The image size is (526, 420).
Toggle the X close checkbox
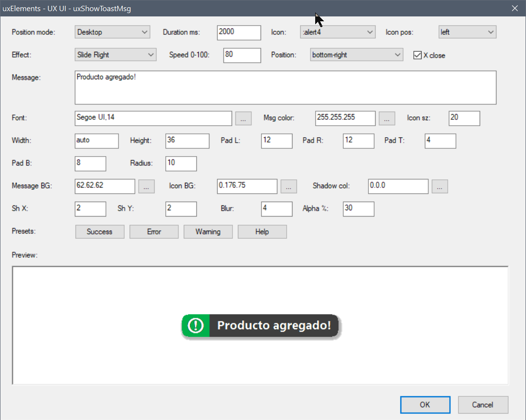(x=417, y=56)
